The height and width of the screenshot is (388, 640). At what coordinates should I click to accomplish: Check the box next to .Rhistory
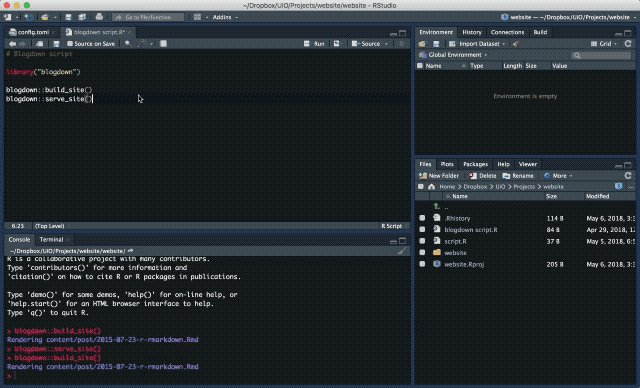422,218
